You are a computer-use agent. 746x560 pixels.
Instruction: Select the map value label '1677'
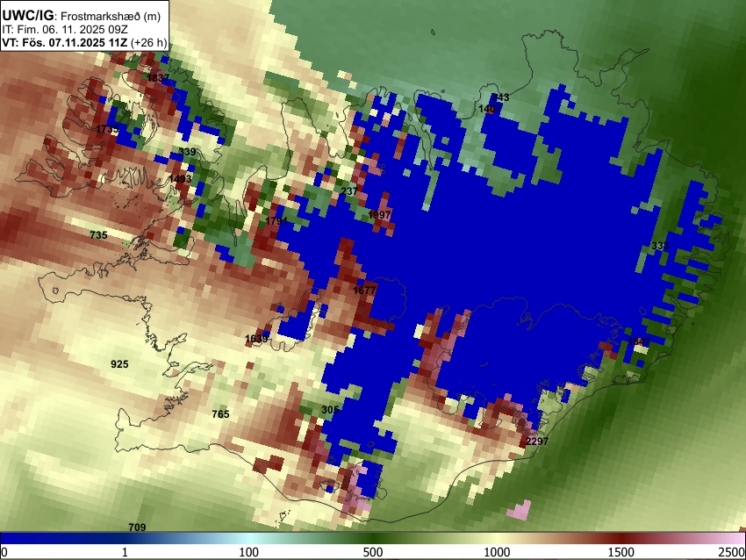click(364, 291)
